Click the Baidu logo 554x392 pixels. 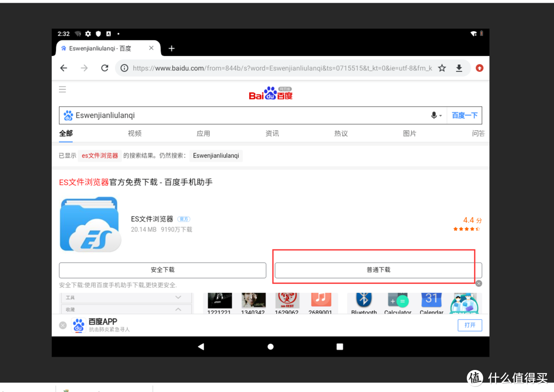[x=271, y=93]
